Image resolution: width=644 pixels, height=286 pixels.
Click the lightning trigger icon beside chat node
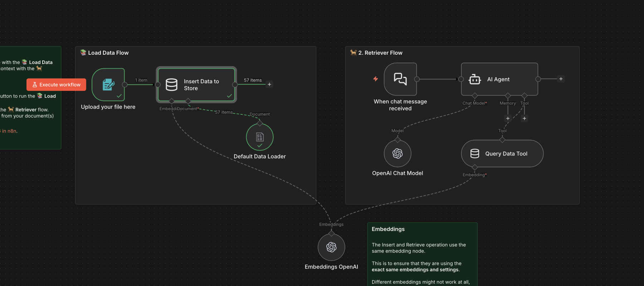(375, 79)
